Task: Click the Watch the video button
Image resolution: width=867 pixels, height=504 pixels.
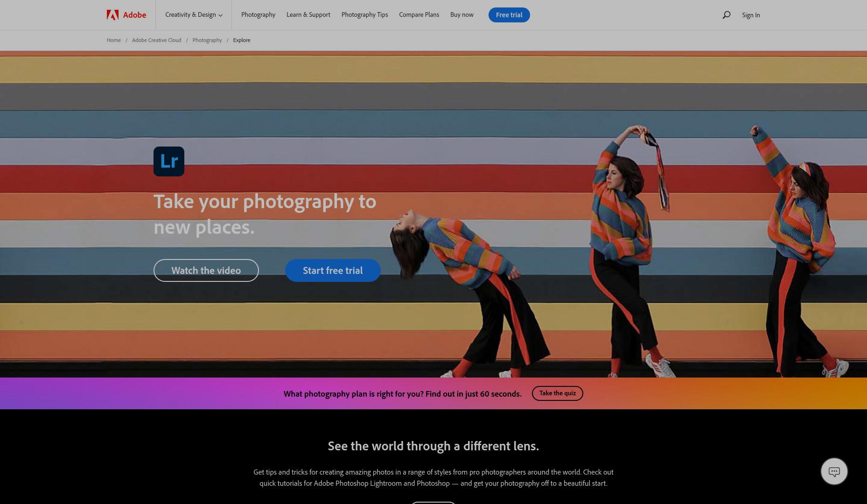Action: coord(206,270)
